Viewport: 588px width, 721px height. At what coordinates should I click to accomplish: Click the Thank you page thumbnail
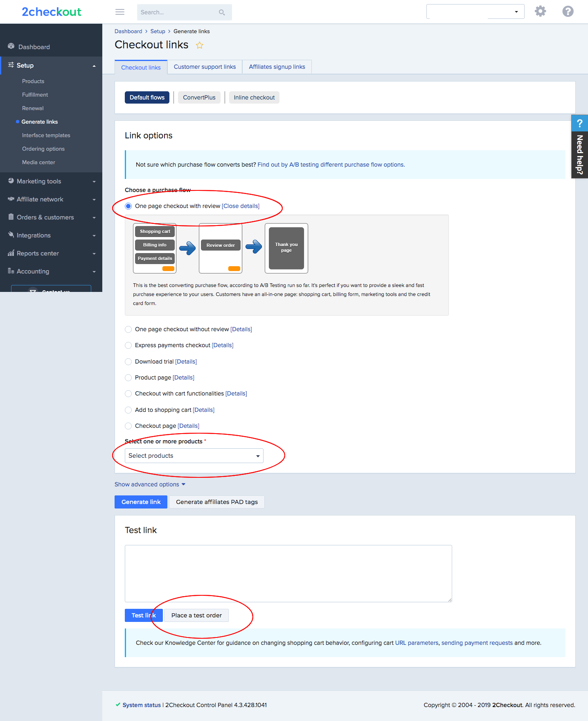point(286,248)
